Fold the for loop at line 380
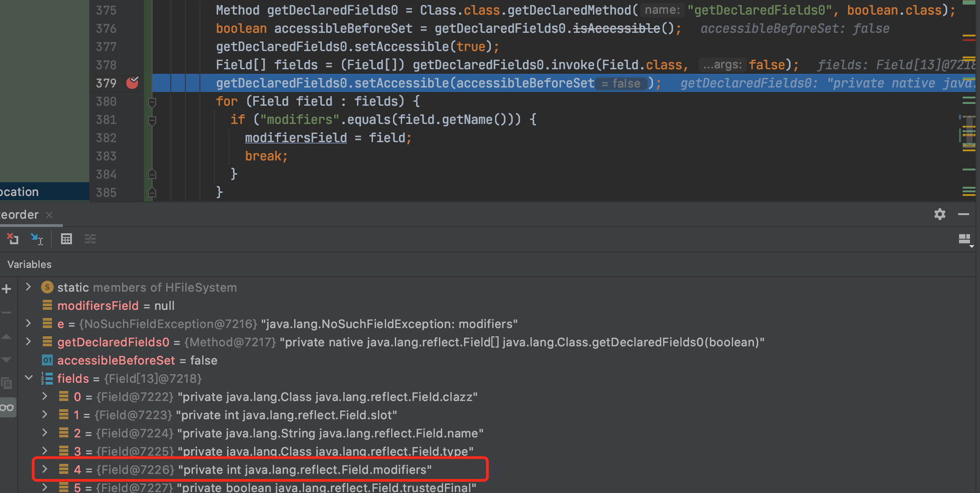This screenshot has height=493, width=980. click(153, 102)
